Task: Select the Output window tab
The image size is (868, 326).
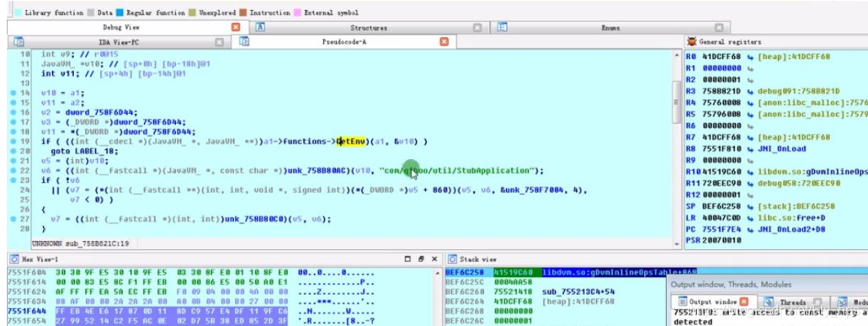Action: tap(714, 302)
